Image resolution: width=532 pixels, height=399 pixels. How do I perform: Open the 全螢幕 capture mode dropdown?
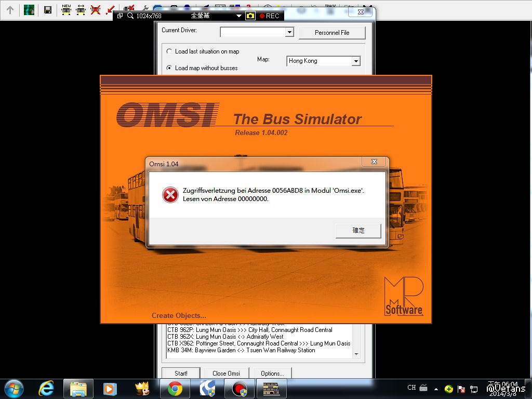[238, 16]
